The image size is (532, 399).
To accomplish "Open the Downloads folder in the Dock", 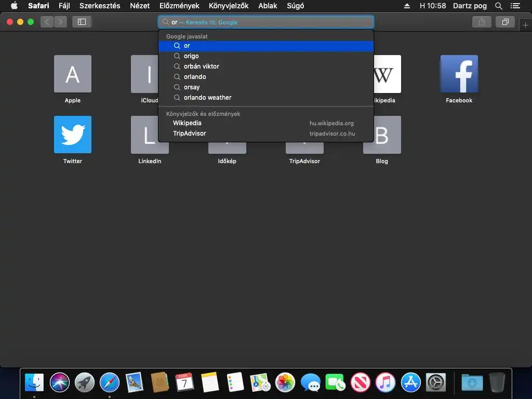I will click(472, 382).
